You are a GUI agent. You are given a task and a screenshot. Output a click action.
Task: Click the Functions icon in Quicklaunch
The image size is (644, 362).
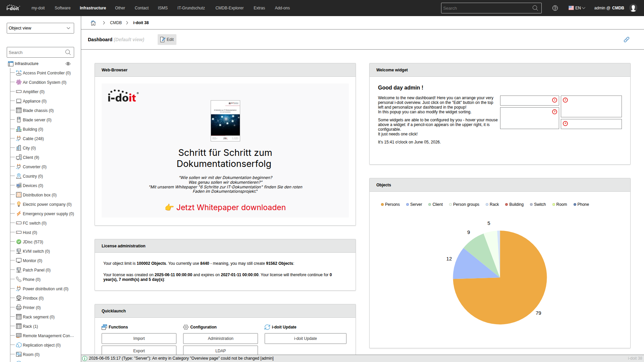(x=104, y=327)
